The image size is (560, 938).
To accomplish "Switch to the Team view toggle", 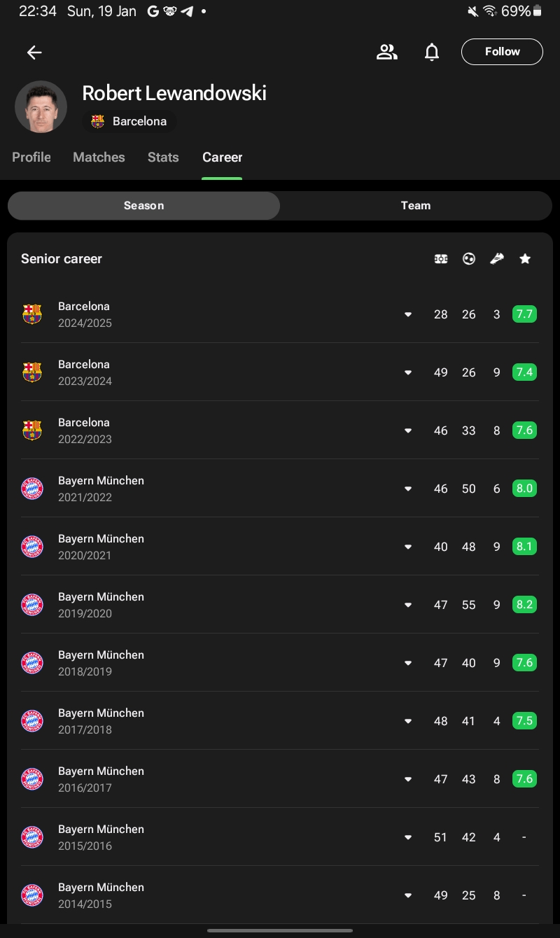I will coord(416,206).
